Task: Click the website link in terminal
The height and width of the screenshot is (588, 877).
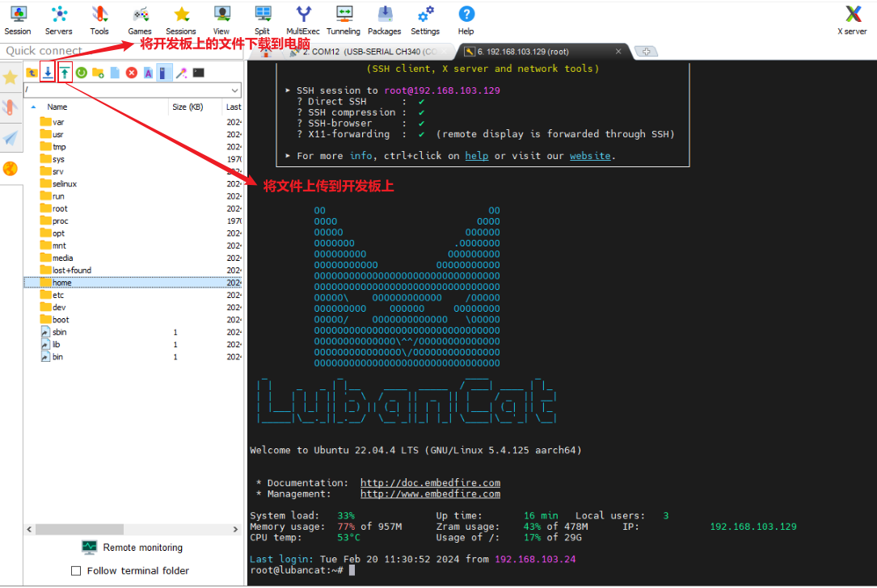Action: pos(590,156)
